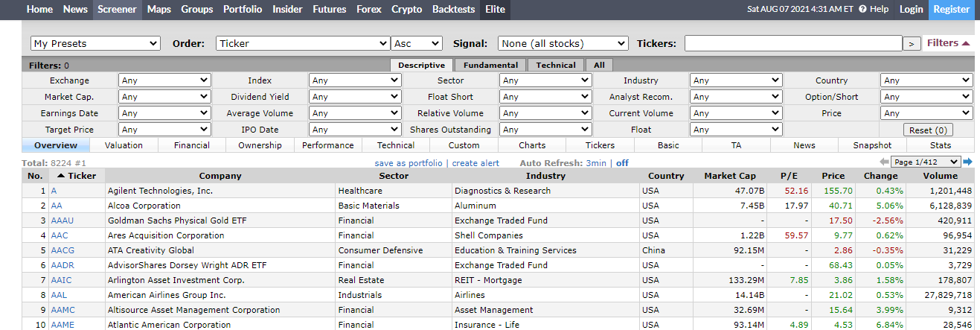
Task: Go to previous page arrow icon
Action: (884, 162)
